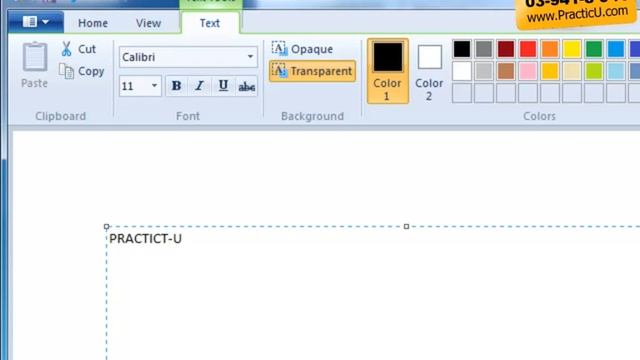Toggle Bold text formatting
640x360 pixels.
coord(176,86)
